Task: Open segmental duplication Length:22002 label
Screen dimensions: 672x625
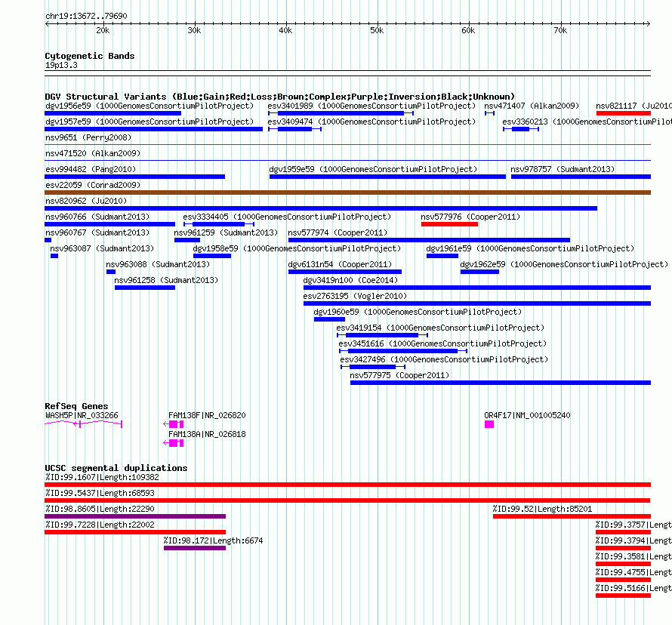Action: (x=100, y=525)
